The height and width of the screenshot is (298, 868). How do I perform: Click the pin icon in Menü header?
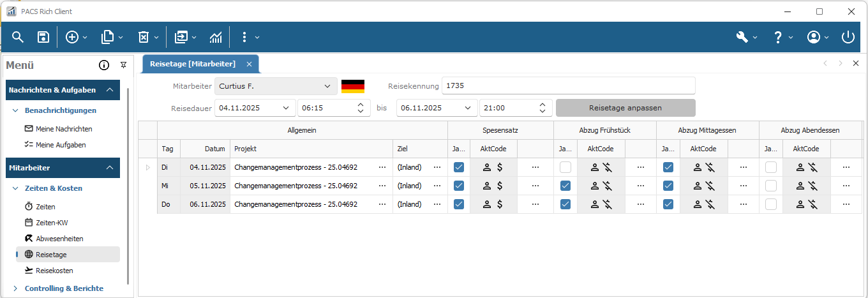pyautogui.click(x=123, y=65)
